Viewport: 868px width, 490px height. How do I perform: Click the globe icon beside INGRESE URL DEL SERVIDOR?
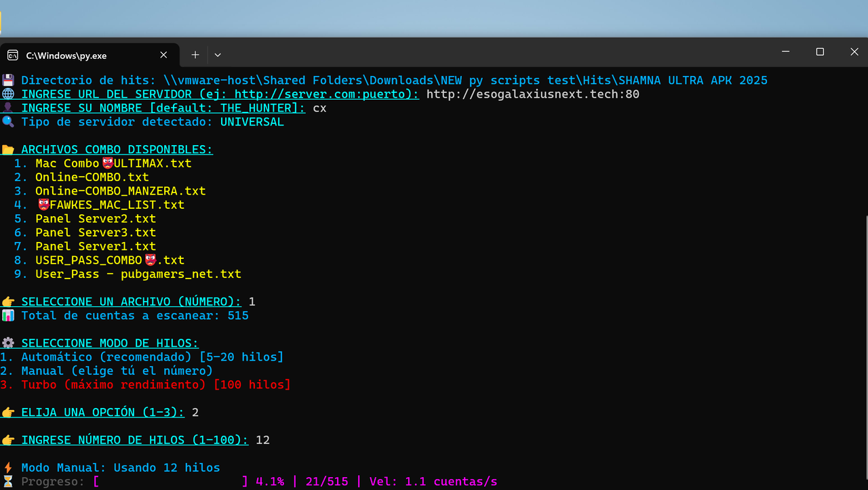tap(7, 94)
